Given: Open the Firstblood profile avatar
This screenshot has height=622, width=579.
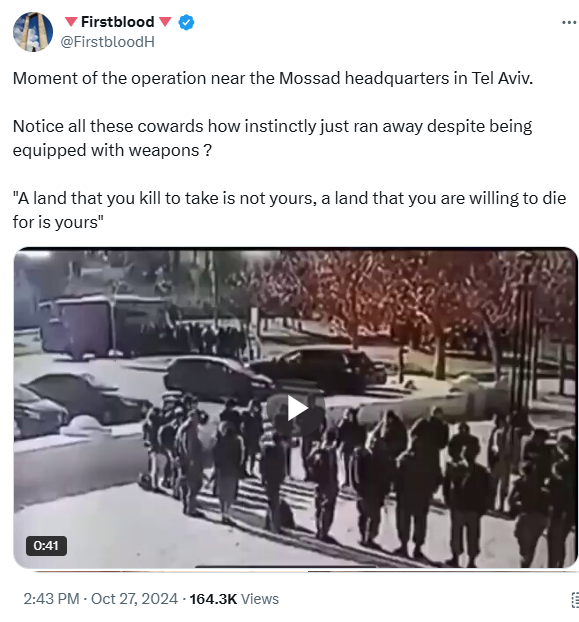Looking at the screenshot, I should pyautogui.click(x=33, y=32).
